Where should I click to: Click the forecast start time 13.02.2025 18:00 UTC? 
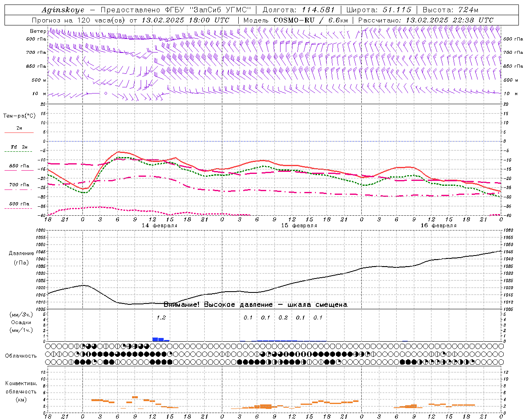pos(185,20)
